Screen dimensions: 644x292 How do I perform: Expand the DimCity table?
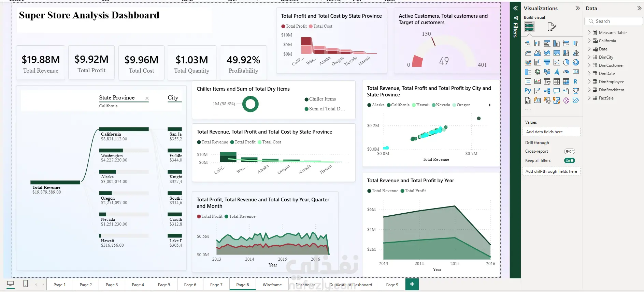coord(589,57)
